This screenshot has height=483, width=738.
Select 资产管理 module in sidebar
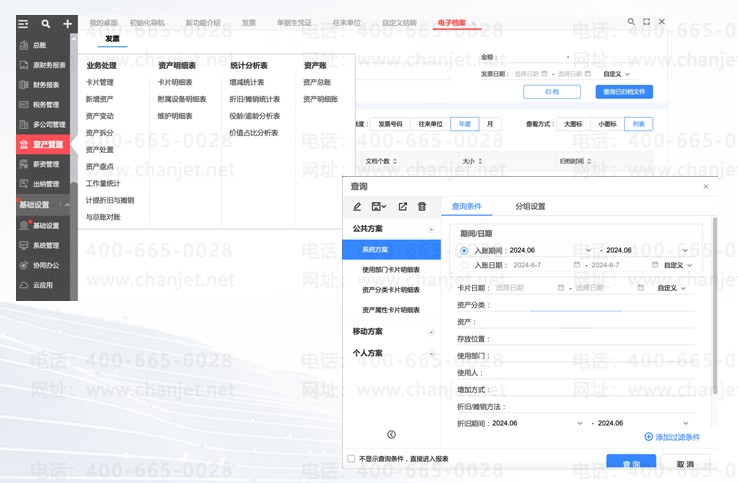(43, 144)
